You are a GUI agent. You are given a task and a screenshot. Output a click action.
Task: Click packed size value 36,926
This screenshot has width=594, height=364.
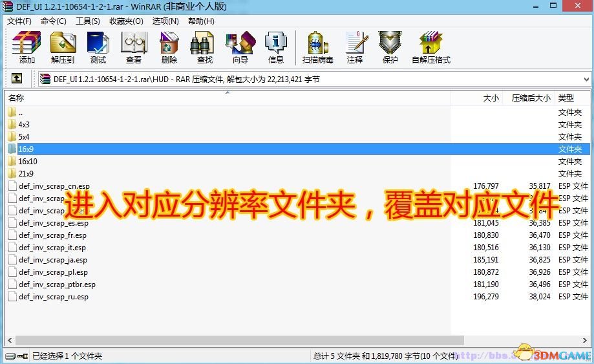[x=540, y=272]
